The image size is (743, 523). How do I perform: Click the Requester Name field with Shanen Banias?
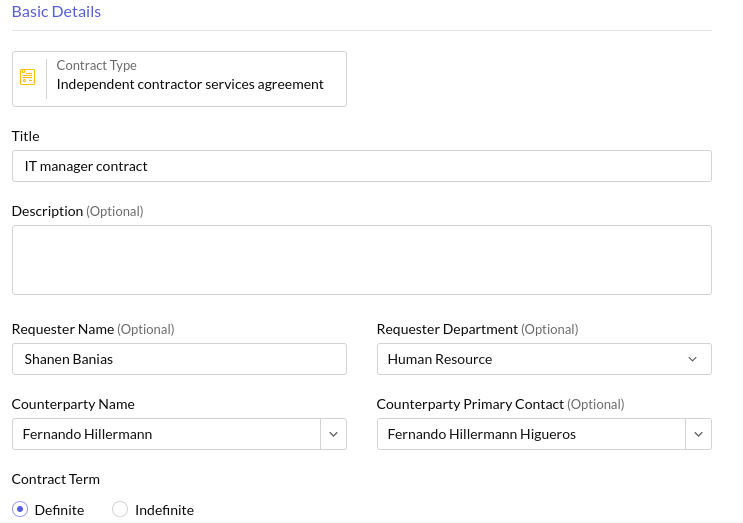pyautogui.click(x=179, y=359)
